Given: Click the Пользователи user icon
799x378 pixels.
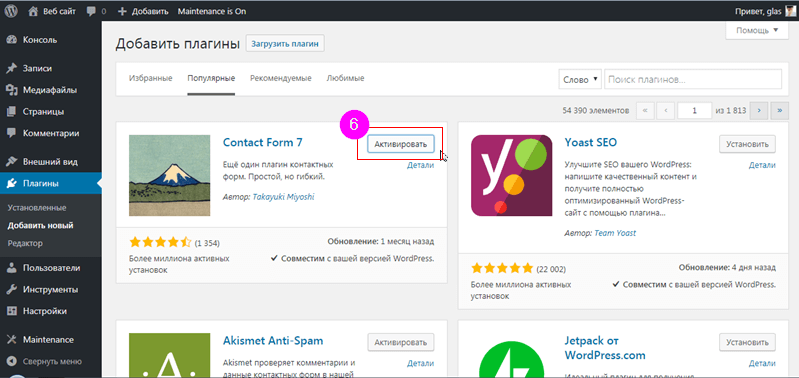Looking at the screenshot, I should (x=12, y=268).
